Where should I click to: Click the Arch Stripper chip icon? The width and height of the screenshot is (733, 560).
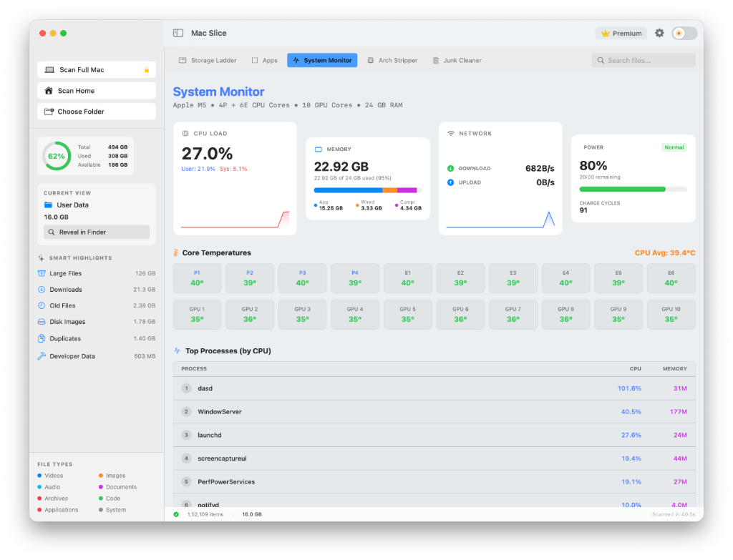point(371,60)
